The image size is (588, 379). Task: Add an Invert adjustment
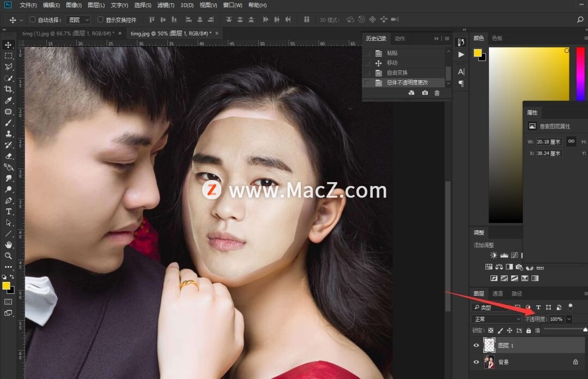pos(494,278)
